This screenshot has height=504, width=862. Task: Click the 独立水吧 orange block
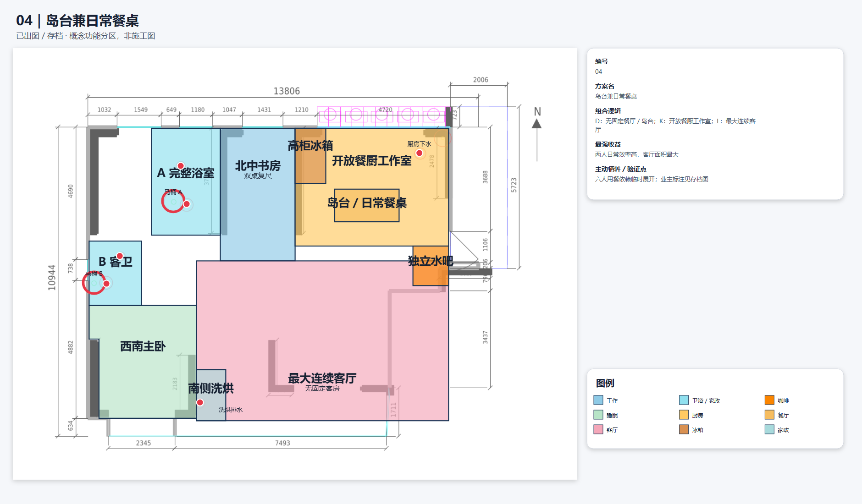coord(431,266)
